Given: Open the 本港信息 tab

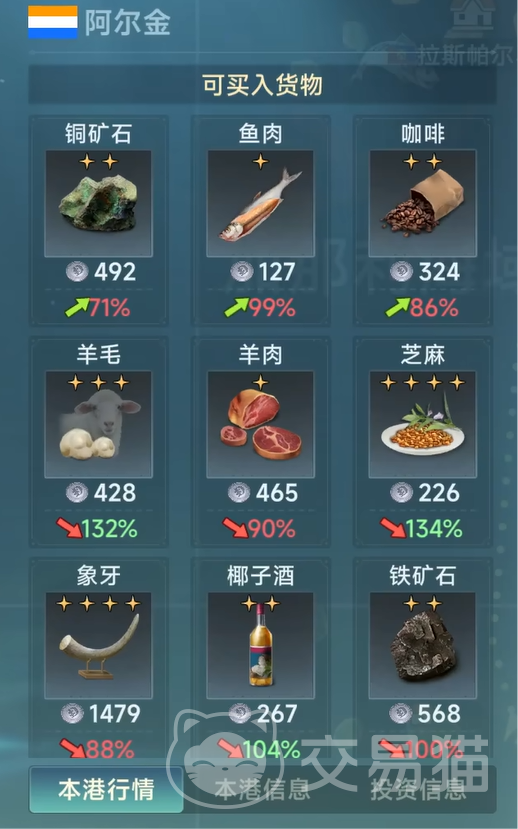Looking at the screenshot, I should pyautogui.click(x=262, y=789).
